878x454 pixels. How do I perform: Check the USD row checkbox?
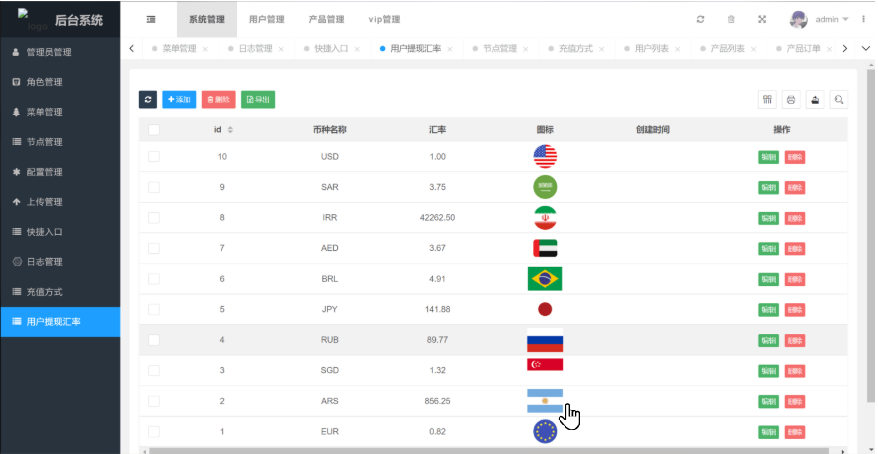pos(154,157)
